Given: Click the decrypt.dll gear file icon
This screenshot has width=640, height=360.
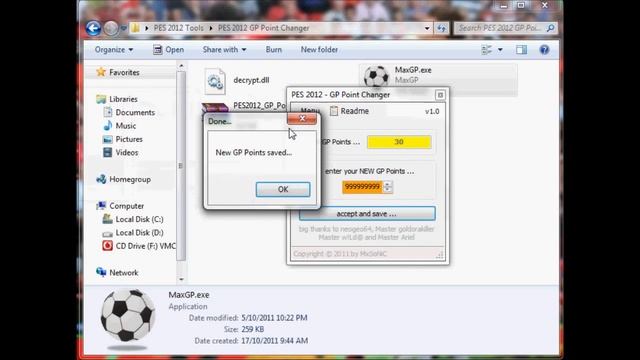Looking at the screenshot, I should coord(215,82).
